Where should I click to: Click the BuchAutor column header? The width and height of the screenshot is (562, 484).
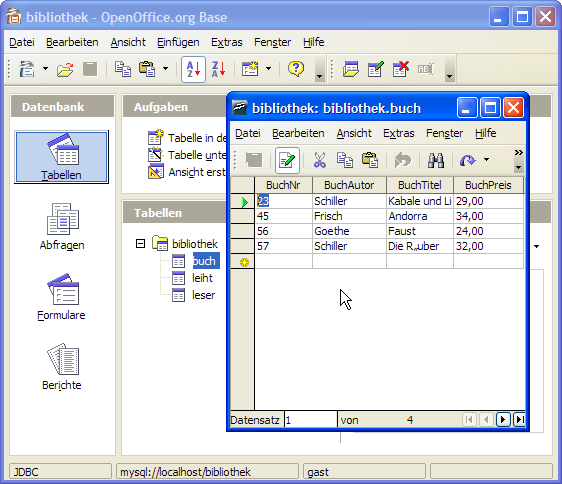[349, 185]
